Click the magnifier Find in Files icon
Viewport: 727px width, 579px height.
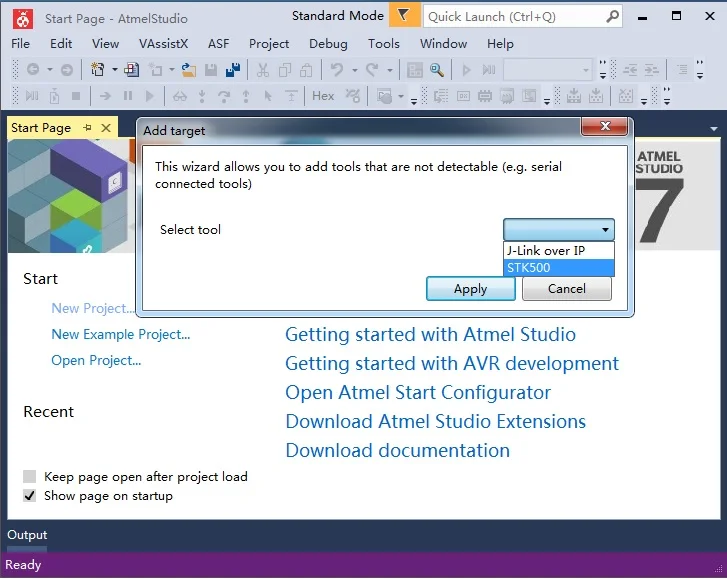436,70
